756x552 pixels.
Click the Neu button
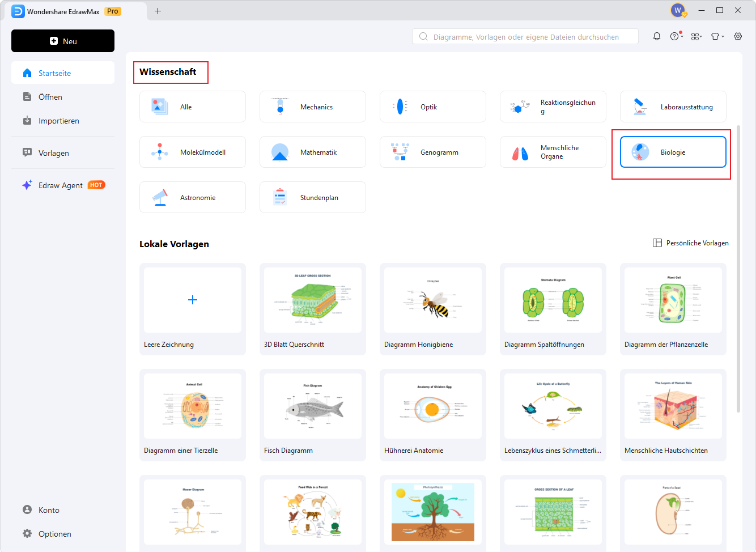coord(63,41)
